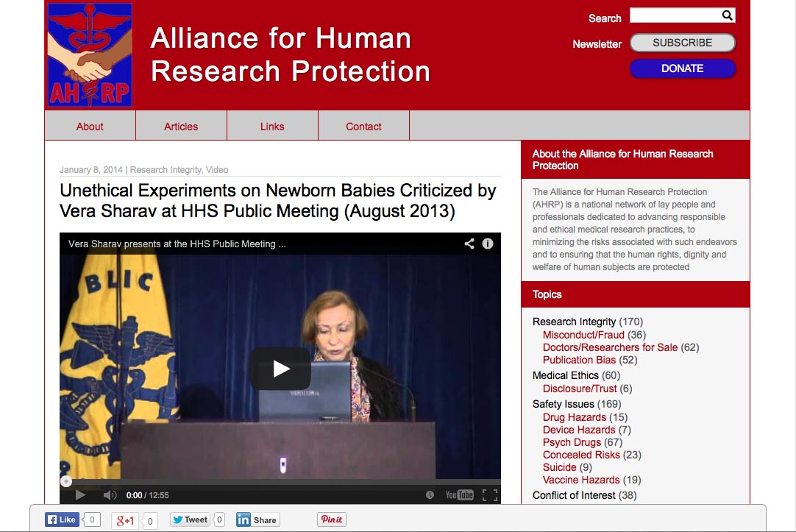Open Disclosure/Trust topic link

pos(579,389)
